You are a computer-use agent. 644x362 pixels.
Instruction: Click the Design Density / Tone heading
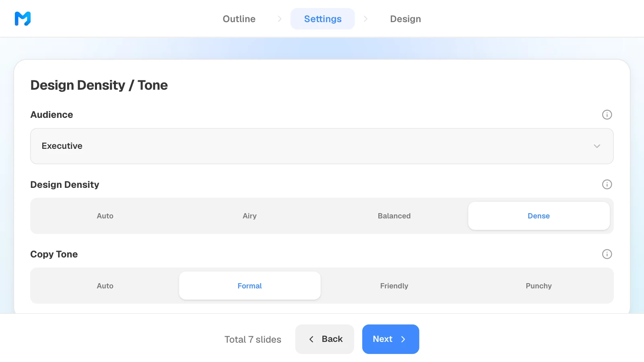99,85
